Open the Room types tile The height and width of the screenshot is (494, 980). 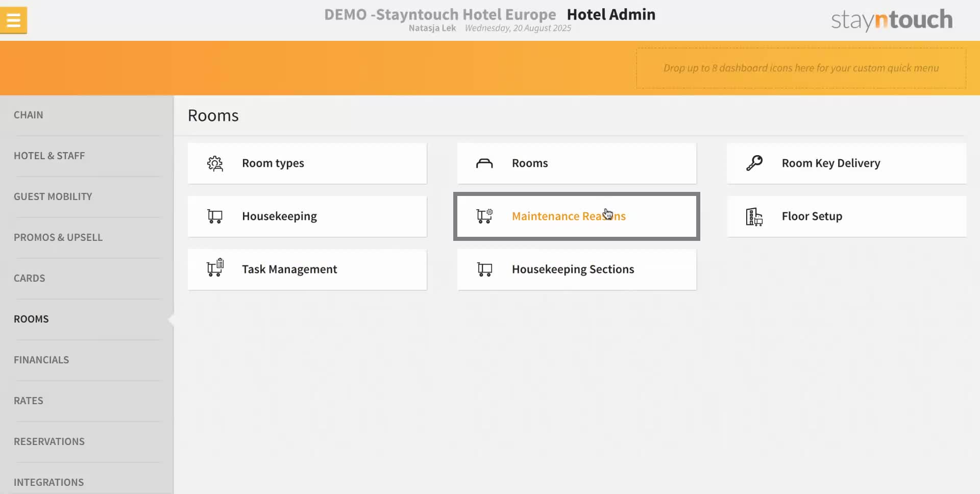click(x=307, y=163)
